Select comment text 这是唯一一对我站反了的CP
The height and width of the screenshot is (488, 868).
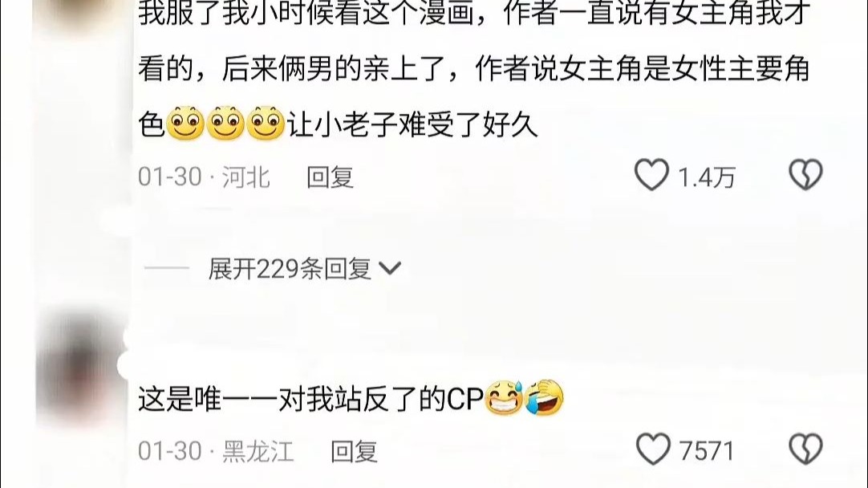coord(310,398)
